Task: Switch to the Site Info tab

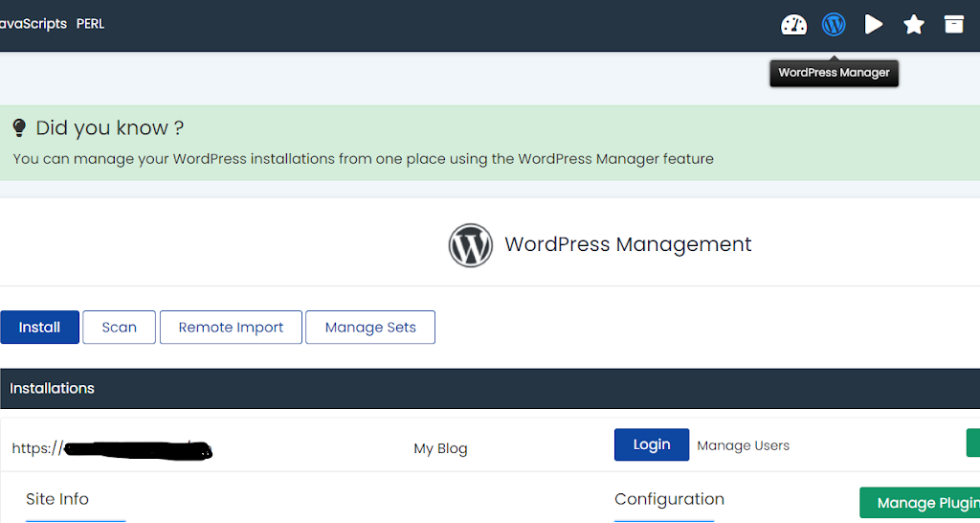Action: (x=57, y=499)
